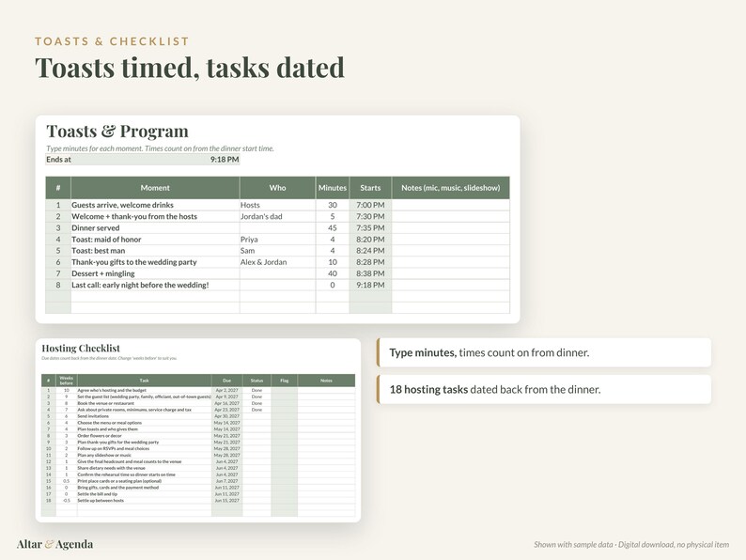The width and height of the screenshot is (746, 560).
Task: Select 'Choose the menu or meal options' task
Action: click(144, 423)
